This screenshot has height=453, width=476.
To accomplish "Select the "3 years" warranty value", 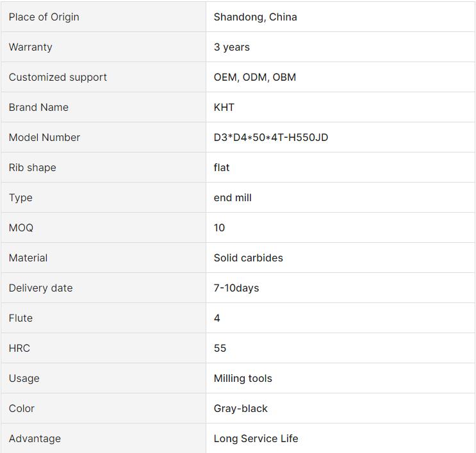I will (x=231, y=47).
